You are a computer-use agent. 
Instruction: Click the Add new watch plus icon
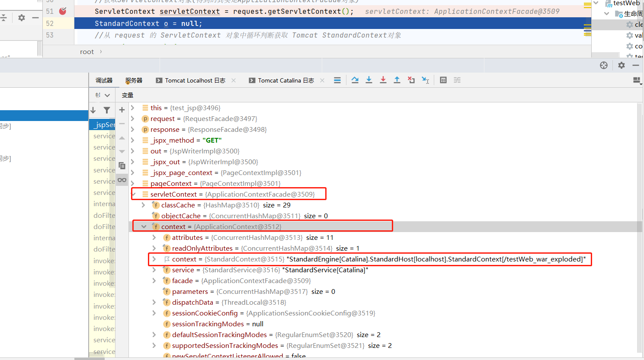tap(122, 110)
